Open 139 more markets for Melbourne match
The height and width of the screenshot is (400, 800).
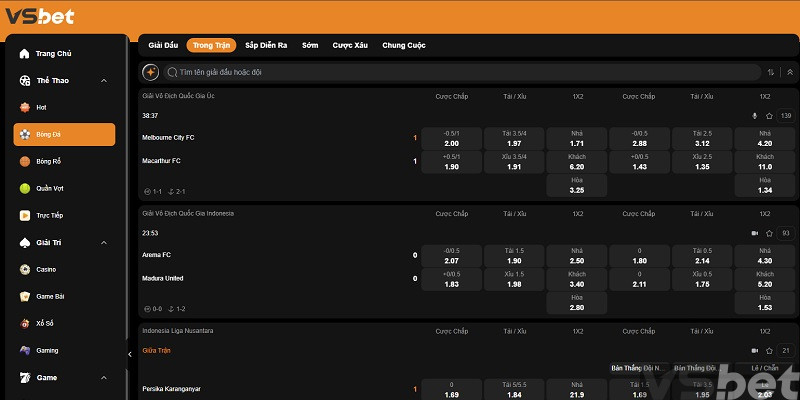coord(785,116)
